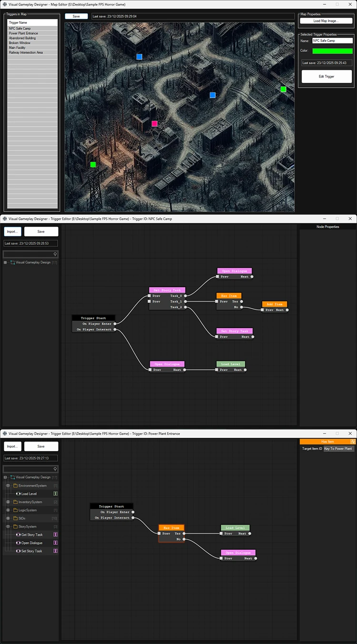Click the blue trigger marker beside the central building
This screenshot has width=357, height=644.
pyautogui.click(x=213, y=95)
